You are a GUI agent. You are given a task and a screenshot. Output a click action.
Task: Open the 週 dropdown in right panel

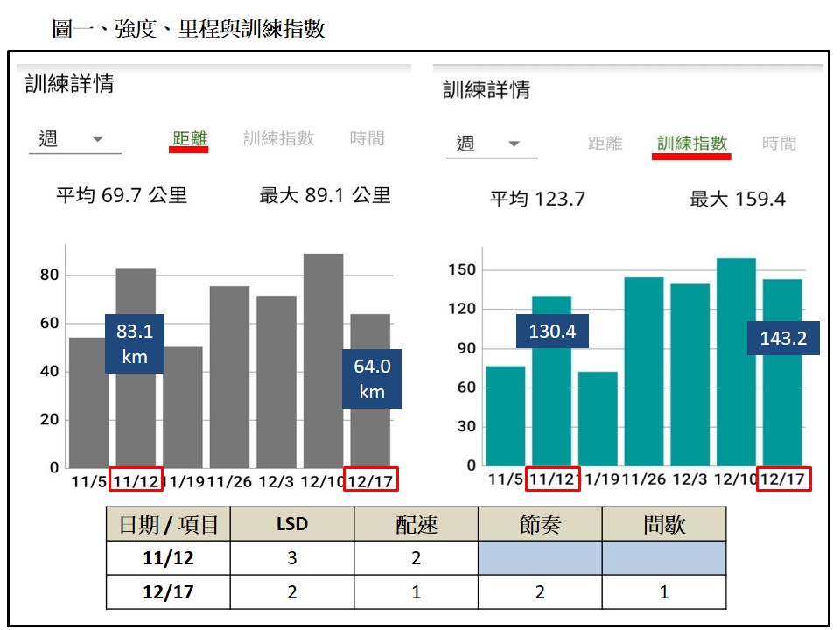[491, 143]
